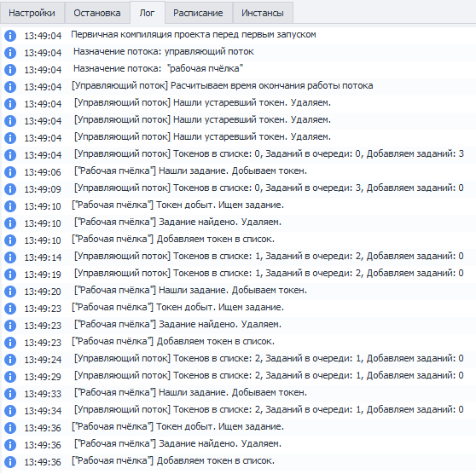The image size is (476, 474).
Task: Select Расчитываем время окончания работы потока line
Action: pos(238,86)
